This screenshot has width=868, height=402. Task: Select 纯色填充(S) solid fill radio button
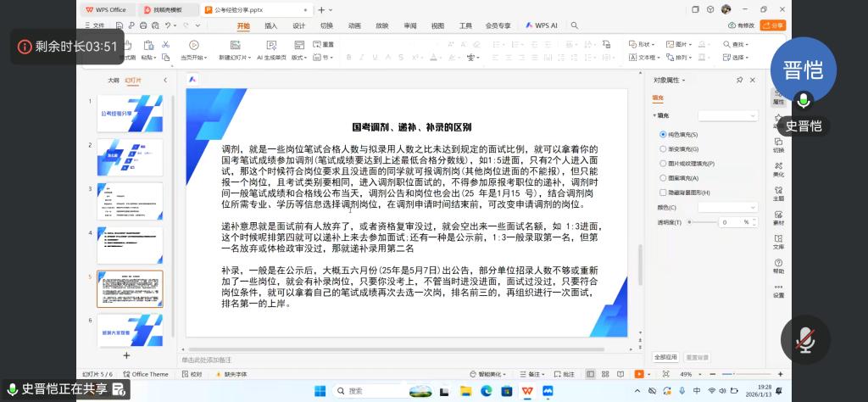663,135
